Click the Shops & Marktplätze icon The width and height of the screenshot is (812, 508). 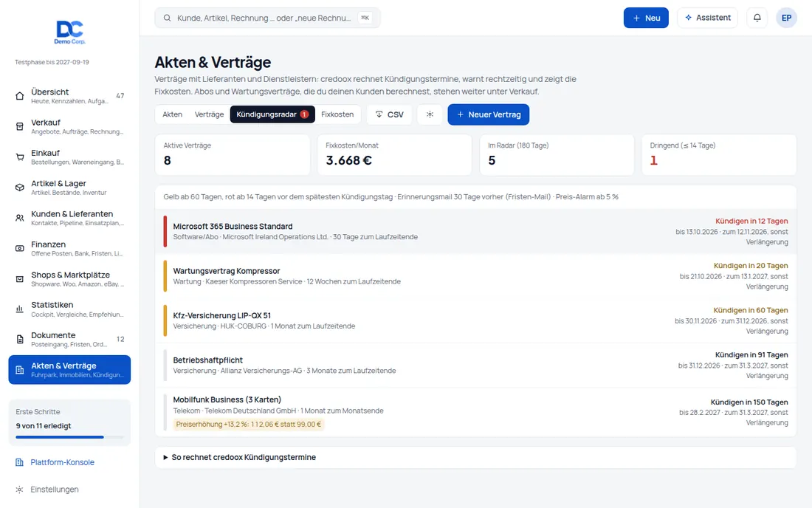20,279
